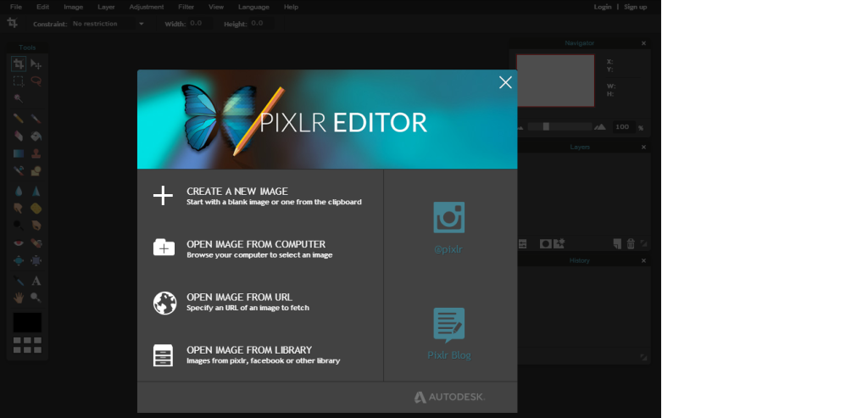Select the Burn tool
Viewport: 868px width, 418px height.
tap(36, 226)
